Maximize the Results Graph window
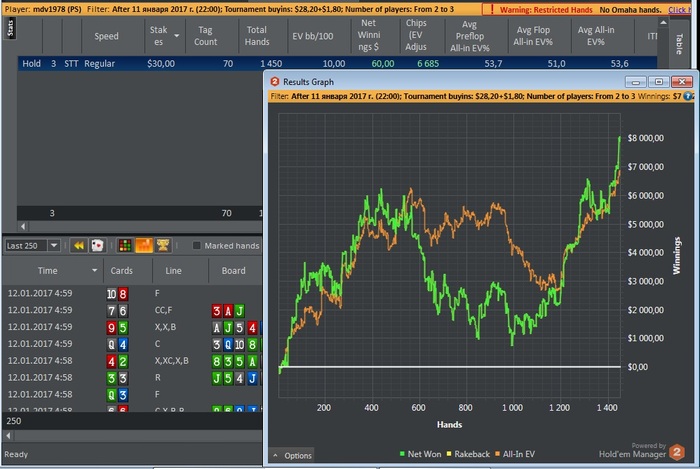 658,82
